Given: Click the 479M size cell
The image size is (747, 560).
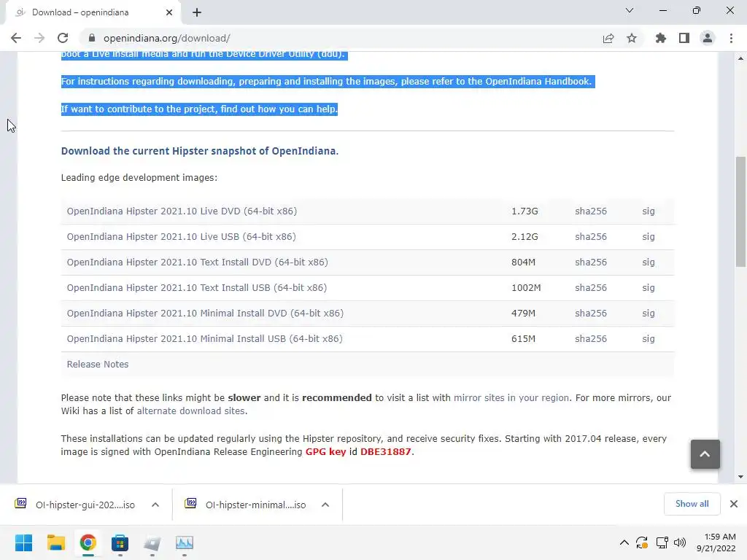Looking at the screenshot, I should click(x=523, y=314).
